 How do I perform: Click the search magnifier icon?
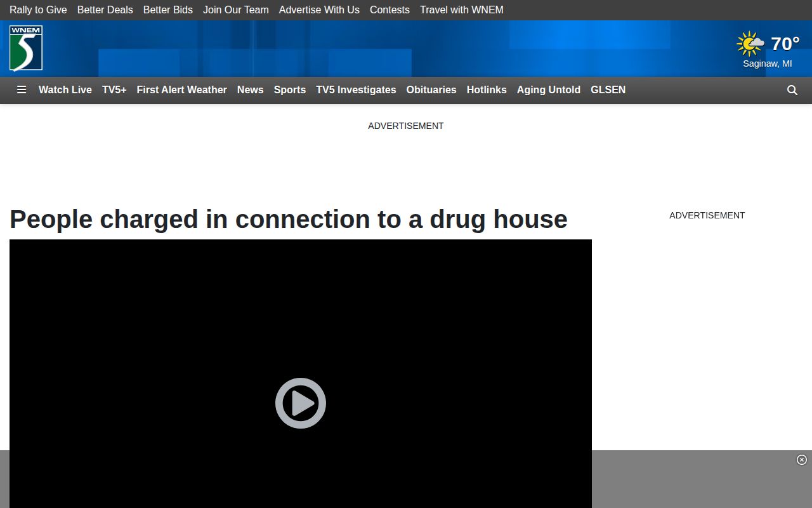[792, 90]
